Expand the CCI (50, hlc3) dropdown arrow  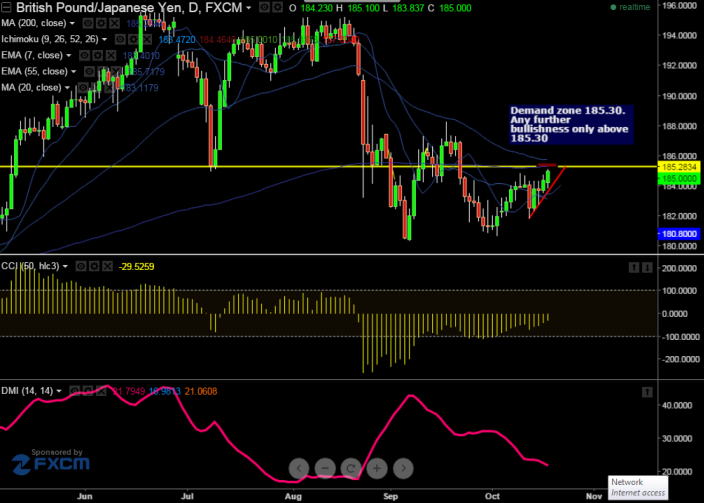click(65, 267)
